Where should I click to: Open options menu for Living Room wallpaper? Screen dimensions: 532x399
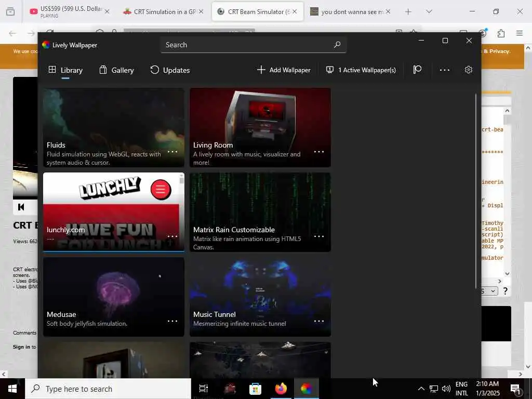[319, 152]
